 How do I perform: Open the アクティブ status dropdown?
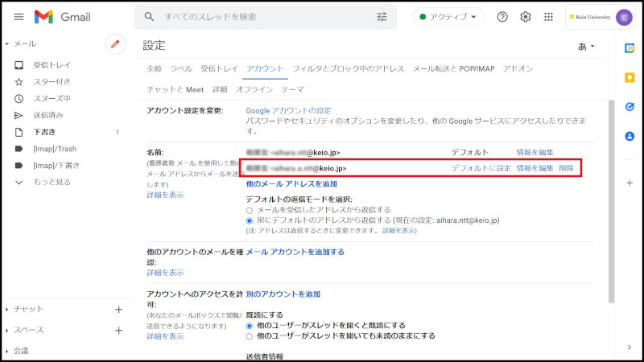[448, 17]
